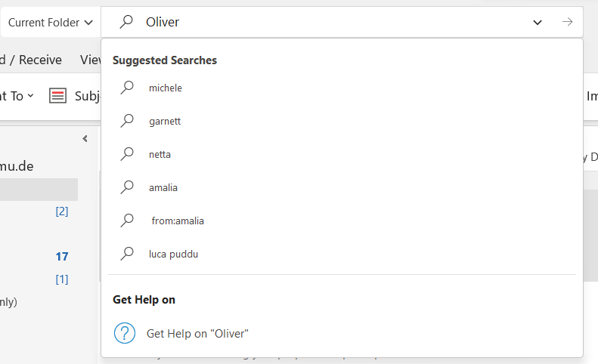Screen dimensions: 598x364
Task: Click the Subject filter icon in ribbon
Action: coord(57,96)
